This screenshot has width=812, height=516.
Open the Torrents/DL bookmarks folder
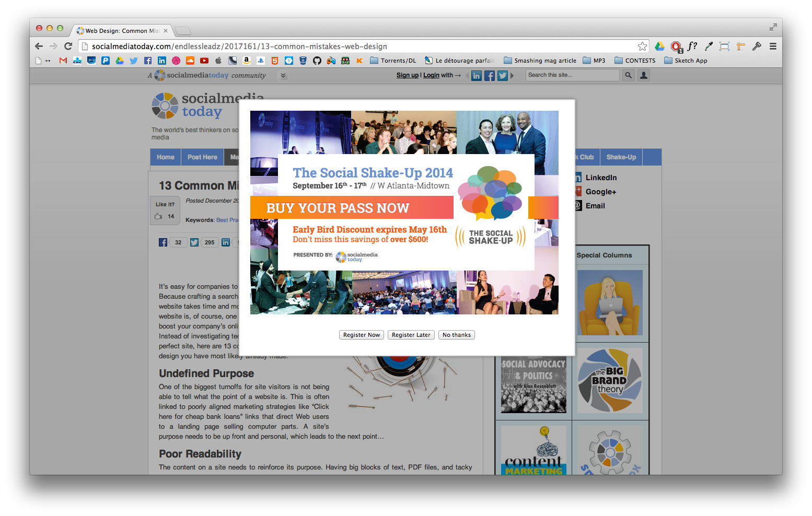(393, 61)
